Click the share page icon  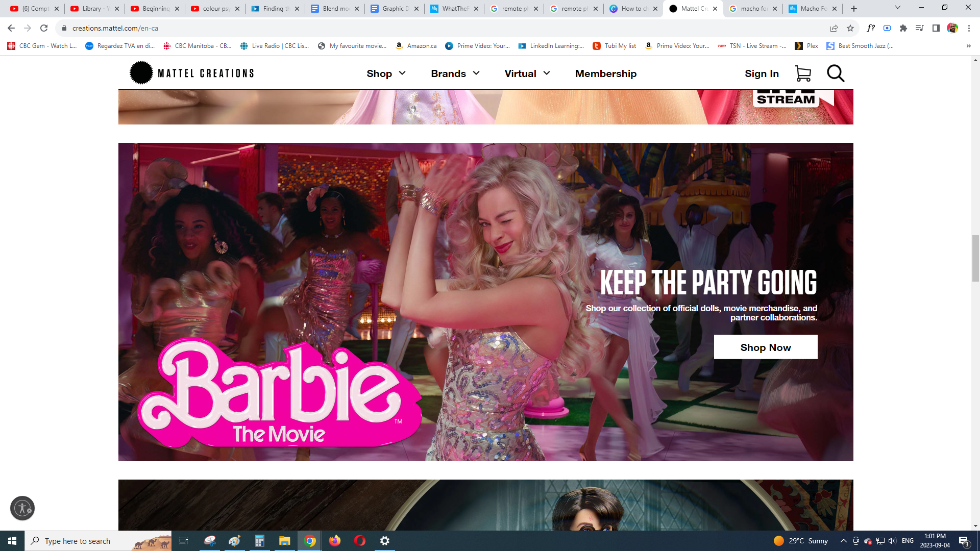click(x=834, y=28)
